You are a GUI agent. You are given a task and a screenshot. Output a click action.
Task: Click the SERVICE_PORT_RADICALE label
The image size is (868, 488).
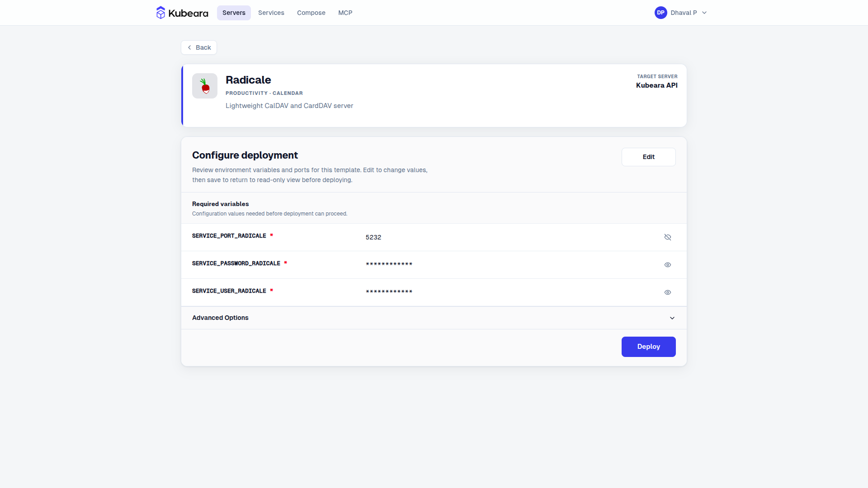pos(229,236)
